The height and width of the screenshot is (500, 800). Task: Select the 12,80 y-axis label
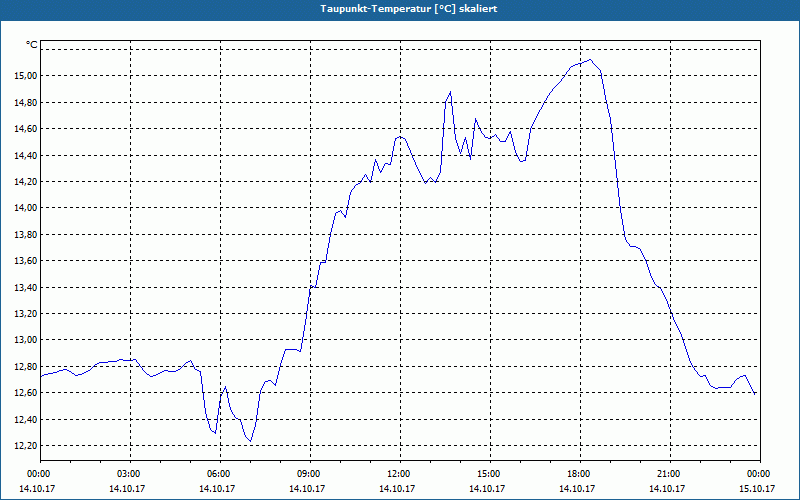pyautogui.click(x=26, y=367)
